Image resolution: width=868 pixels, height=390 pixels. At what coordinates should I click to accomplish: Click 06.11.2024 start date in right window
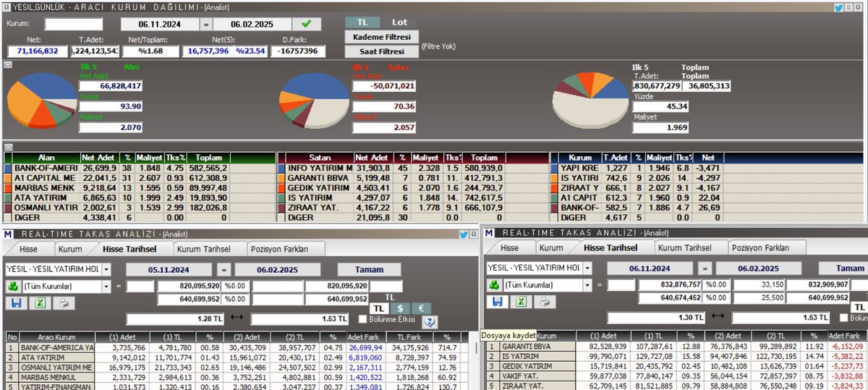click(650, 268)
